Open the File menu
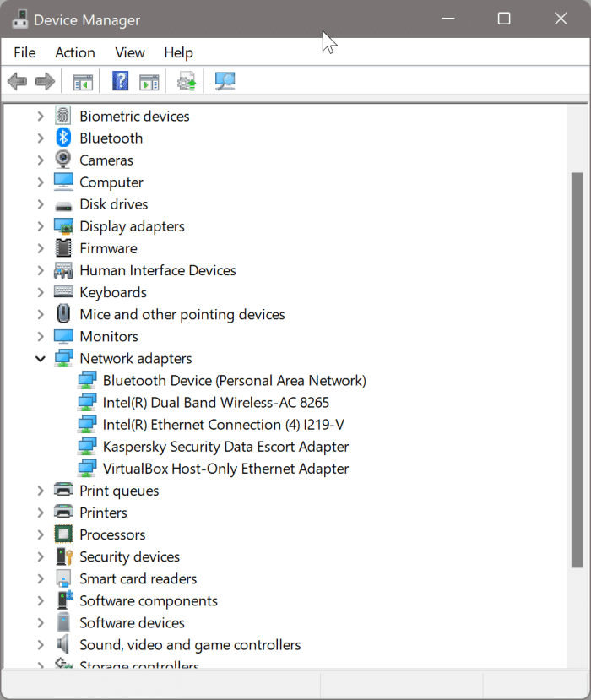This screenshot has width=591, height=700. pos(24,52)
